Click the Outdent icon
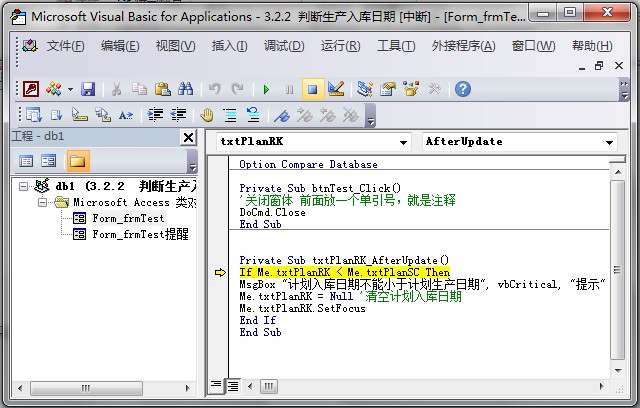640x408 pixels. pos(178,115)
